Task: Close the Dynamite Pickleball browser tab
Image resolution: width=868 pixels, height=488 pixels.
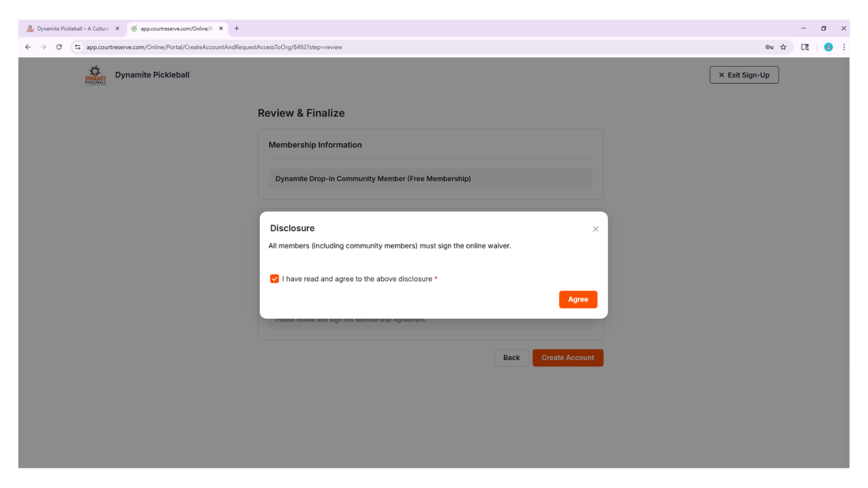Action: [x=117, y=29]
